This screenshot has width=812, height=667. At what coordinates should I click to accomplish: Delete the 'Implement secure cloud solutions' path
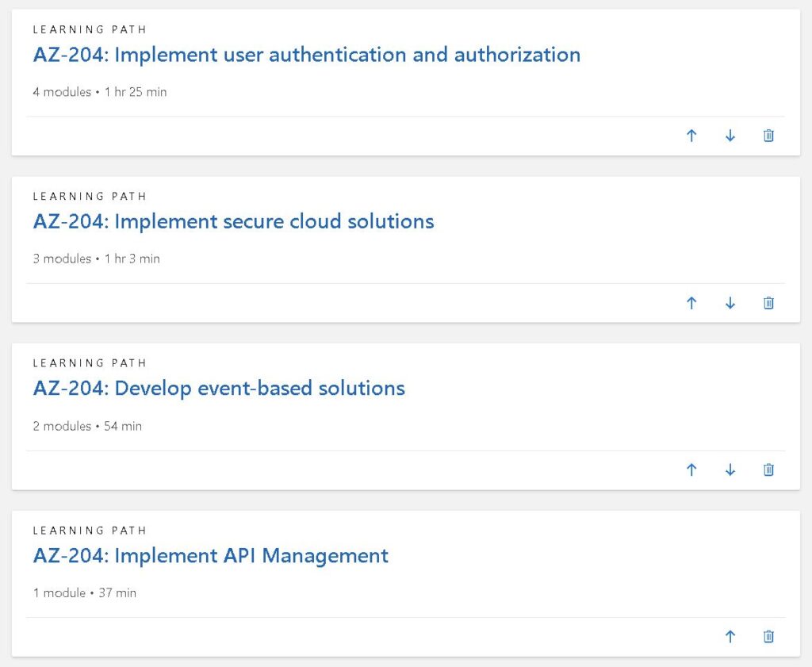768,303
